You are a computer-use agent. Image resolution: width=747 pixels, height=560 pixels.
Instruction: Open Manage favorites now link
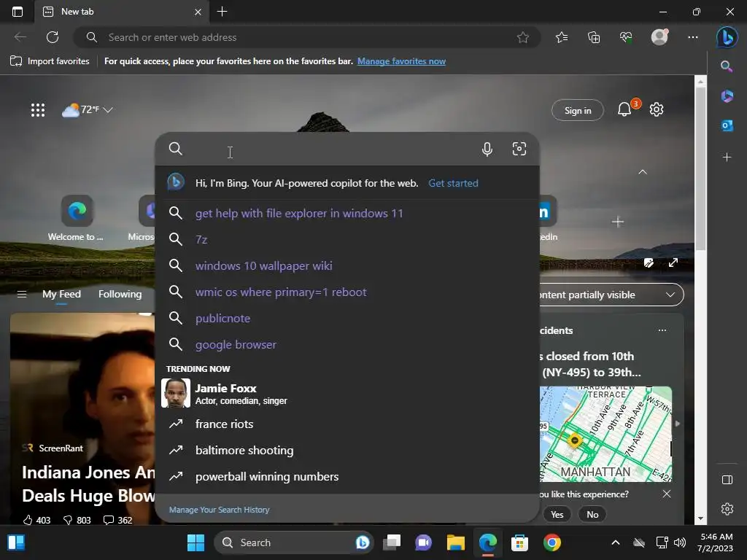click(401, 61)
